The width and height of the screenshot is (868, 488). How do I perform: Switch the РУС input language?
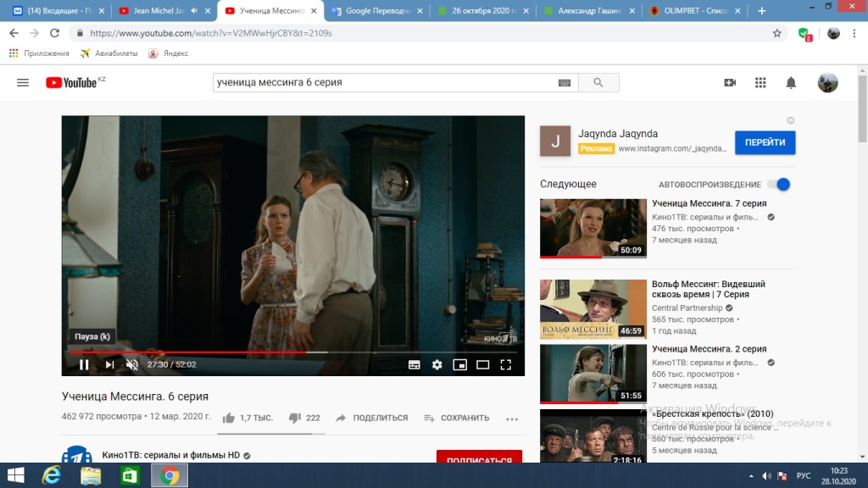(x=804, y=476)
